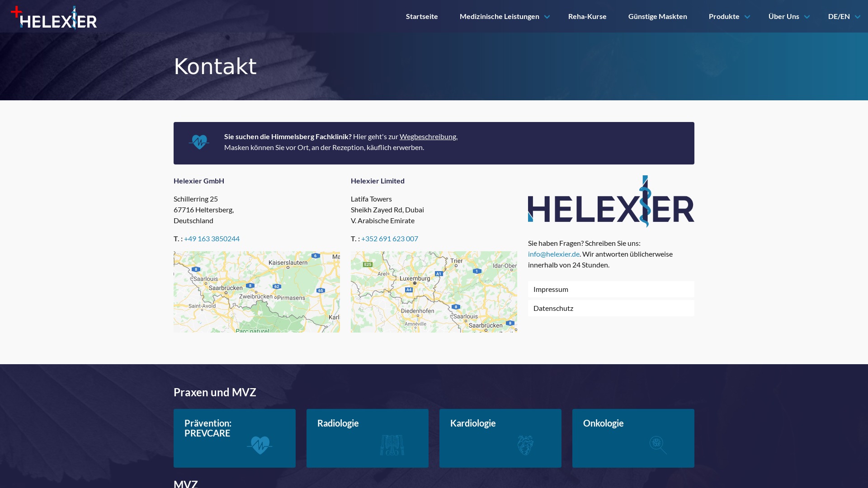
Task: Click the large Helexier logo beside addresses
Action: coord(611,201)
